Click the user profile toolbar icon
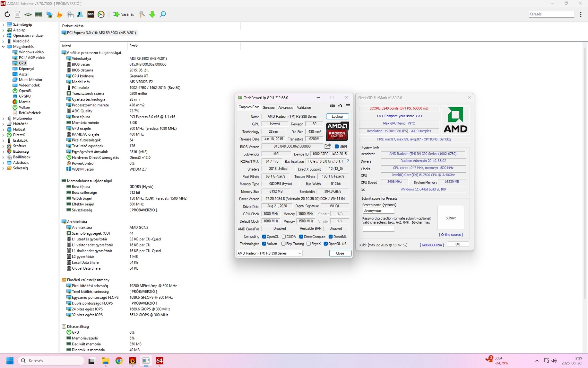This screenshot has width=588, height=368. [80, 14]
